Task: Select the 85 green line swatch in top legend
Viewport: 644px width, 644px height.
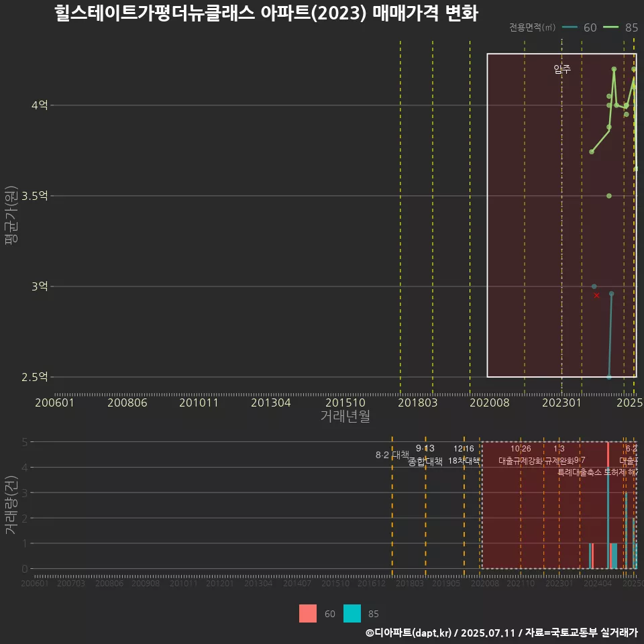Action: (x=610, y=28)
